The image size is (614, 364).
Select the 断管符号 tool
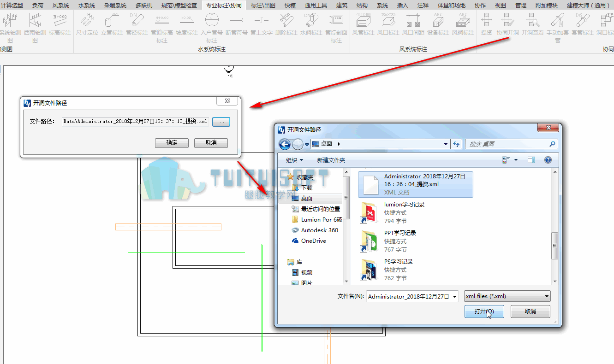(237, 24)
